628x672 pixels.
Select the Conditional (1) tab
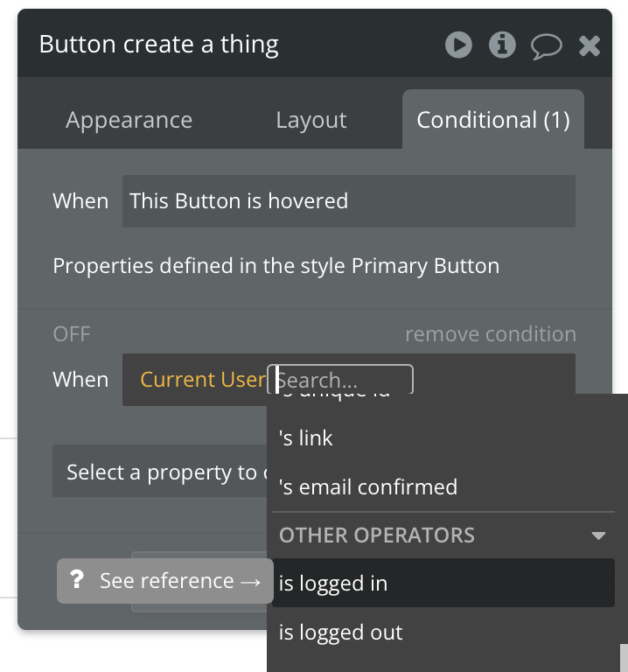click(493, 120)
